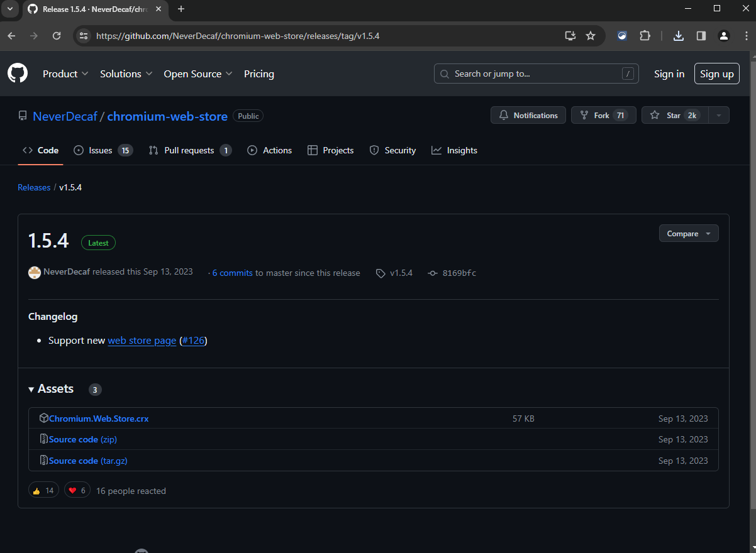
Task: Click the file icon beside Source code (tar.gz)
Action: tap(44, 461)
